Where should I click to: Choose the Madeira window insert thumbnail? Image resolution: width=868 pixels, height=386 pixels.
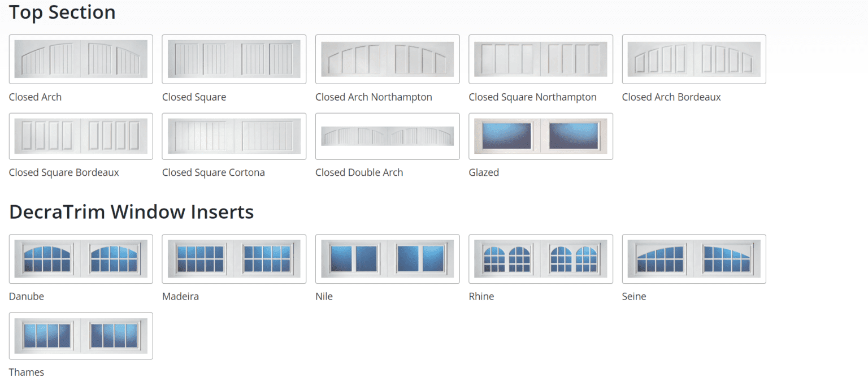(x=234, y=259)
